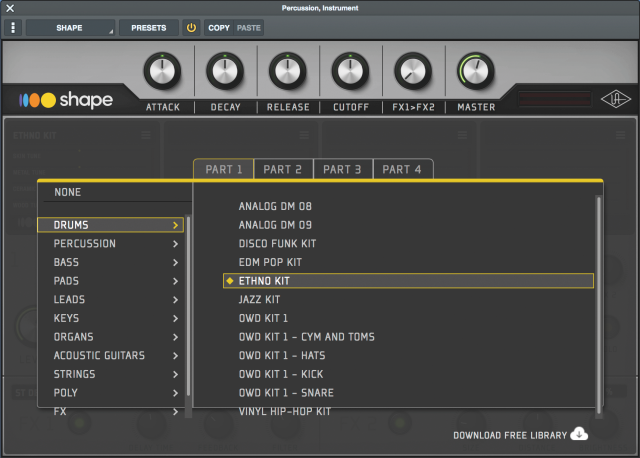This screenshot has width=640, height=458.
Task: Open the third part slot hamburger menu
Action: (462, 135)
